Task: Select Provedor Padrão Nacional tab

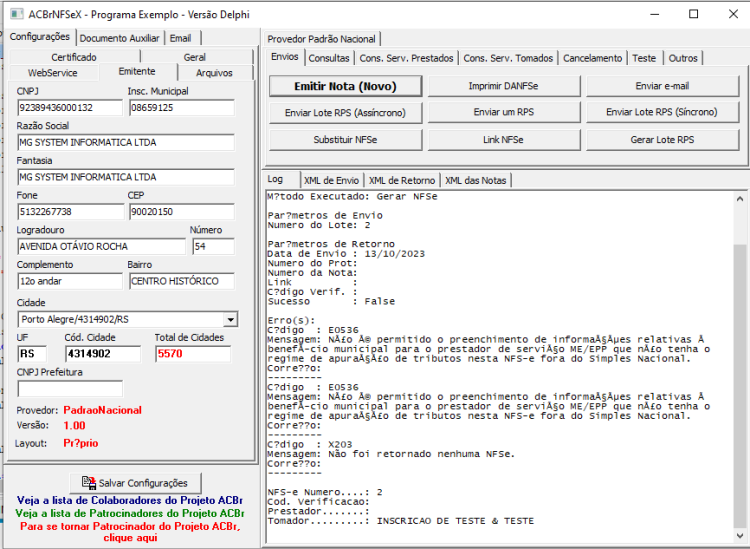Action: pyautogui.click(x=321, y=39)
